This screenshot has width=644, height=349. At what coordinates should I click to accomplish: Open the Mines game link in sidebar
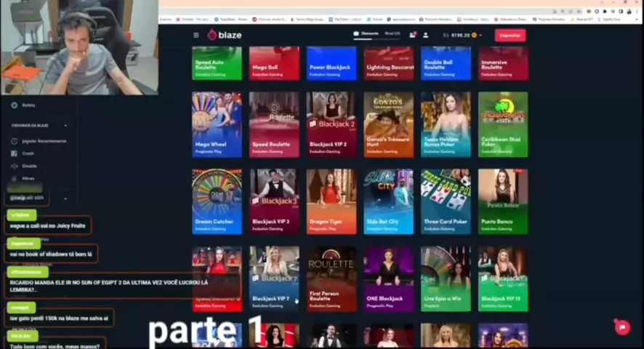click(28, 178)
